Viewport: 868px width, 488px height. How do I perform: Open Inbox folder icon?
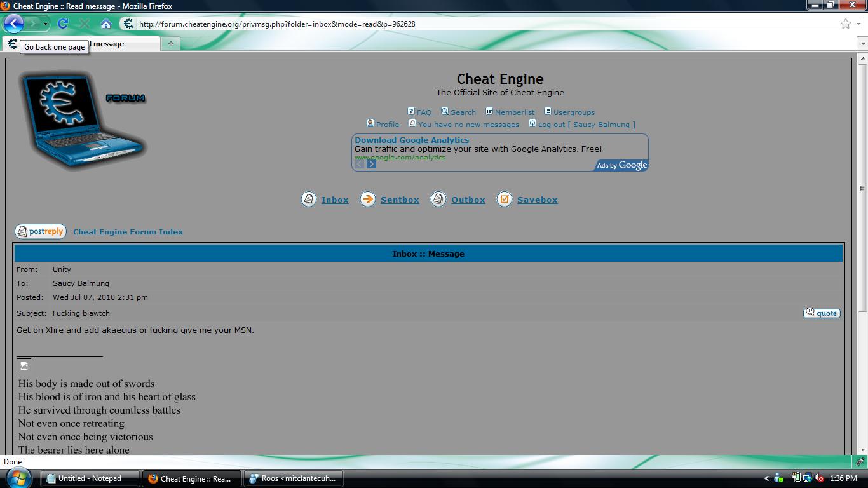308,200
